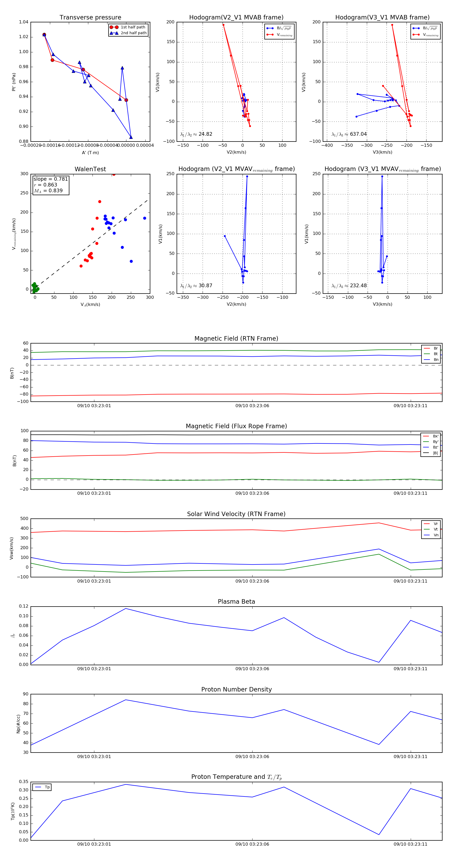Click the "Pt' (nPa)" y-axis label

tap(14, 82)
